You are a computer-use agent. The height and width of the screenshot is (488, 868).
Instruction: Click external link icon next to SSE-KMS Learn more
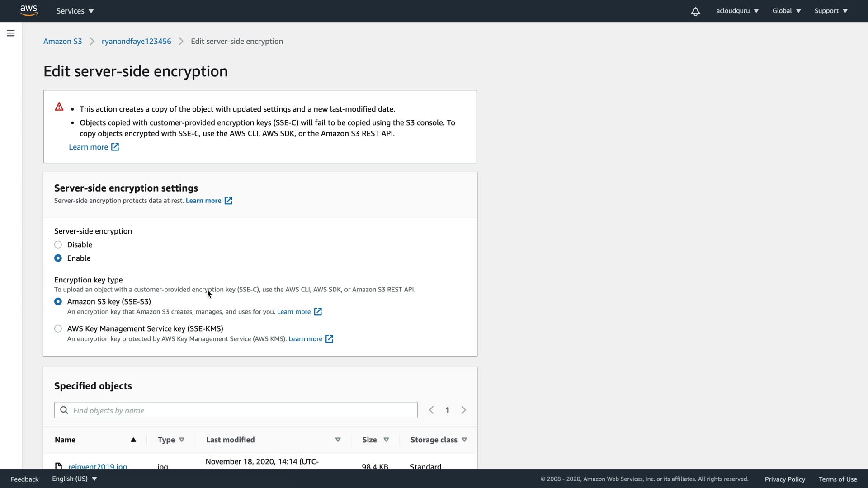point(330,339)
